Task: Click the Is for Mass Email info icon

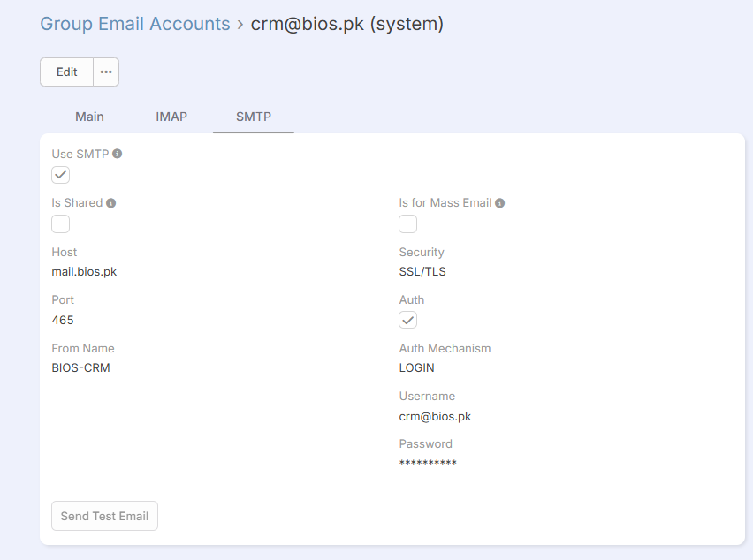Action: click(500, 203)
